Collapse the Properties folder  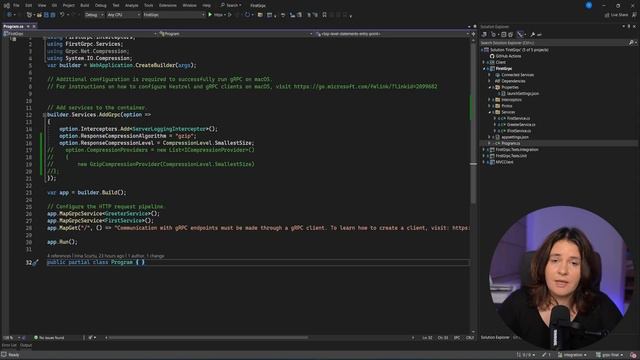[489, 87]
